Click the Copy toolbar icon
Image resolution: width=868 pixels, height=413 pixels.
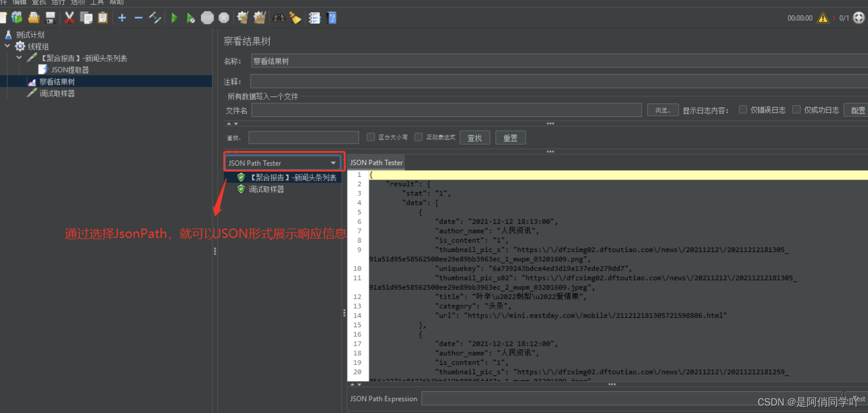pyautogui.click(x=86, y=18)
